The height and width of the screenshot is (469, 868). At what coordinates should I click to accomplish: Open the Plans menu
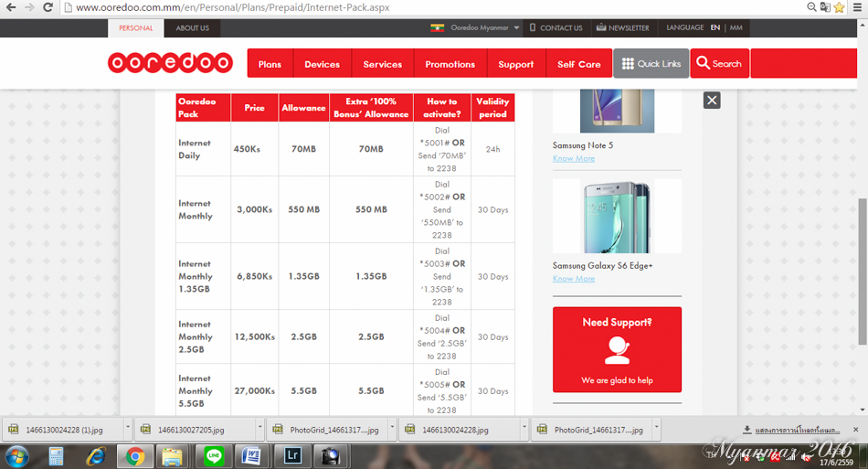(x=270, y=64)
